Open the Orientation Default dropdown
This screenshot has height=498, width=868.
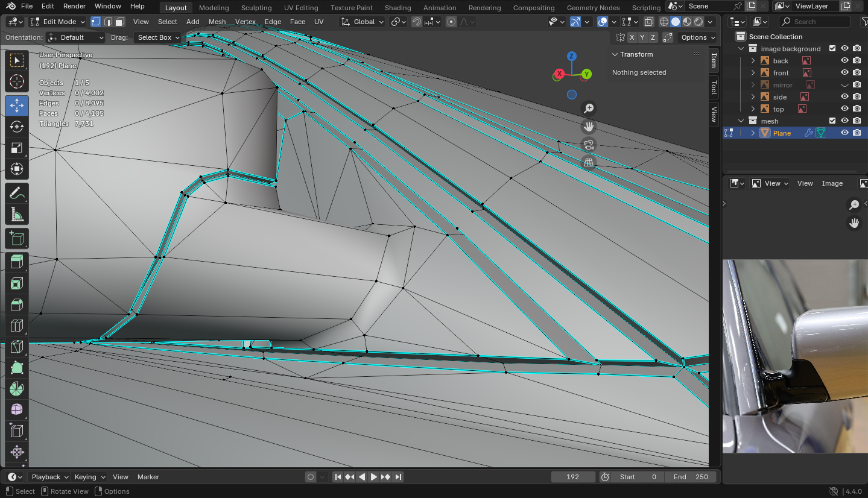click(x=75, y=37)
